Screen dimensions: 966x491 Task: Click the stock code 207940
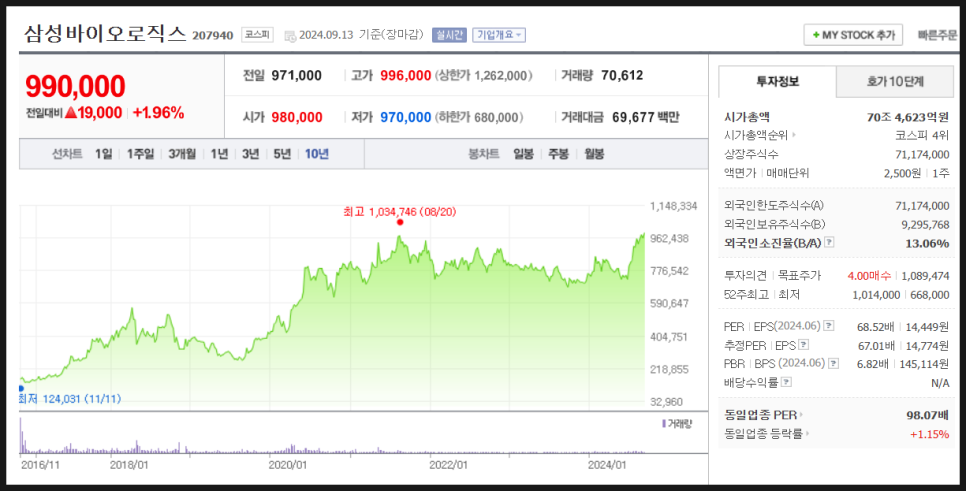pos(213,36)
